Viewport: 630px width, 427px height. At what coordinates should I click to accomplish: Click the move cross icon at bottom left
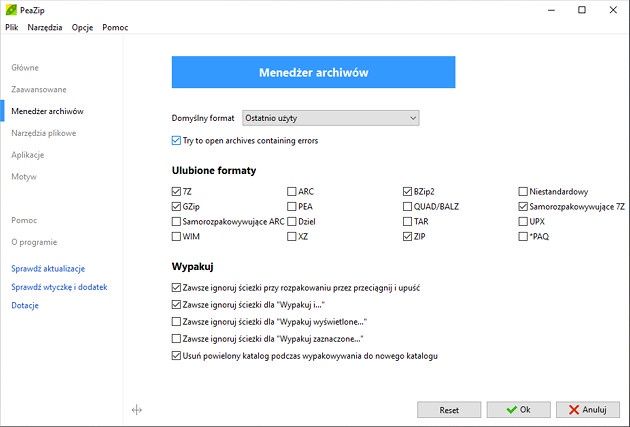coord(137,410)
